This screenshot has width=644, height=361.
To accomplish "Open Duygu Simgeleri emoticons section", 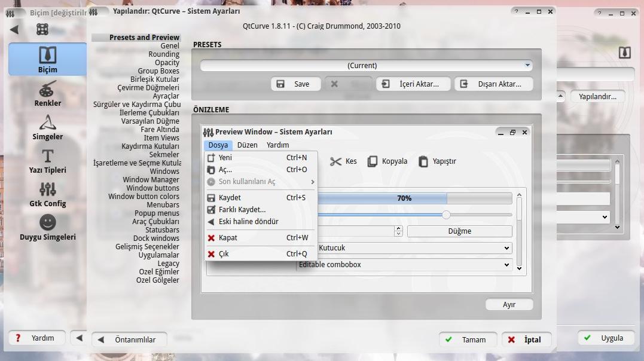I will pos(48,228).
